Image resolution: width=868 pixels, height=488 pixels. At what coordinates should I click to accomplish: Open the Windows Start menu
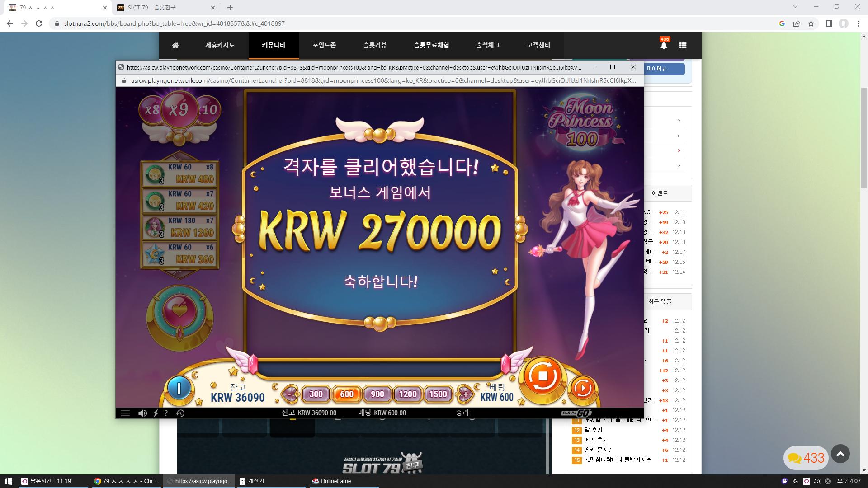pyautogui.click(x=8, y=481)
